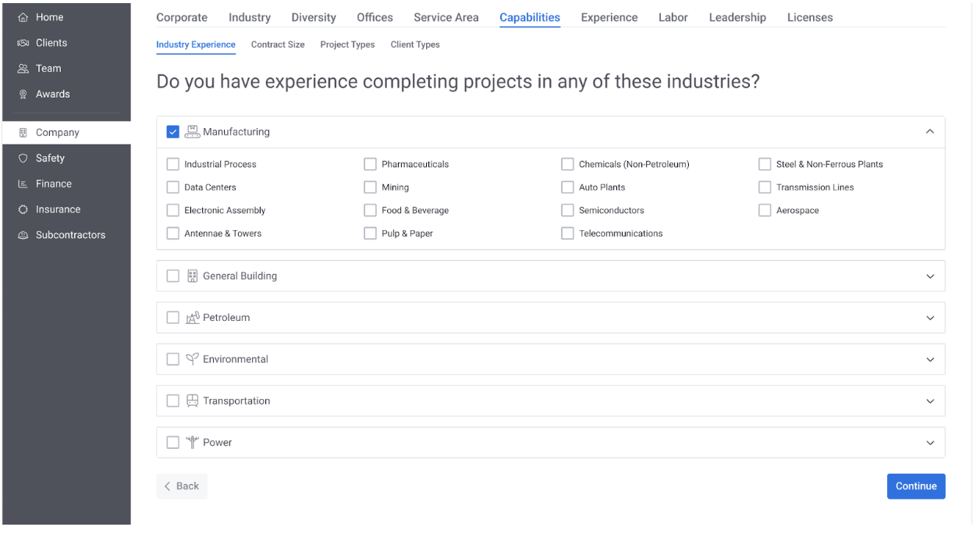Click the Clients handshake icon
Screen dimensions: 980x534
[x=23, y=43]
